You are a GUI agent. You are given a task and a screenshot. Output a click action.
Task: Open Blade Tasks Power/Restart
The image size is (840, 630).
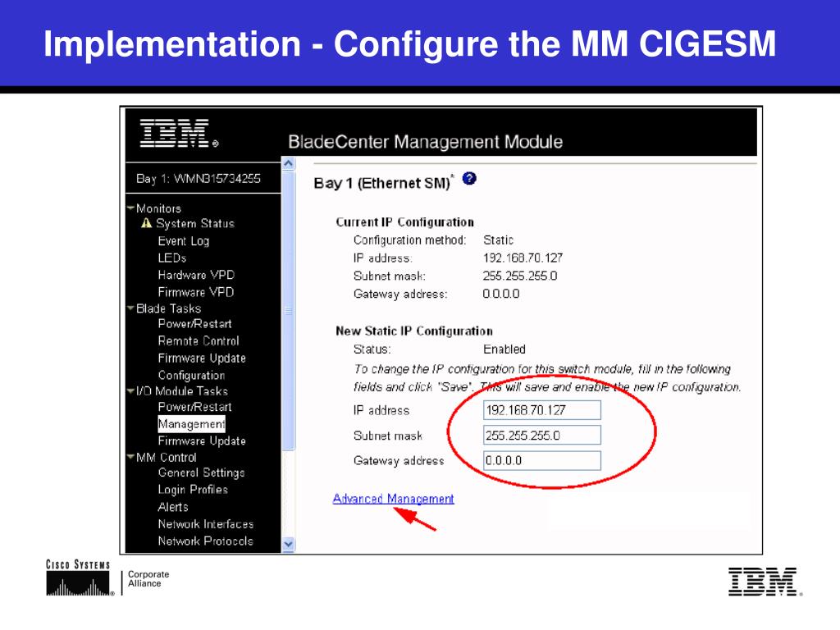[x=194, y=324]
